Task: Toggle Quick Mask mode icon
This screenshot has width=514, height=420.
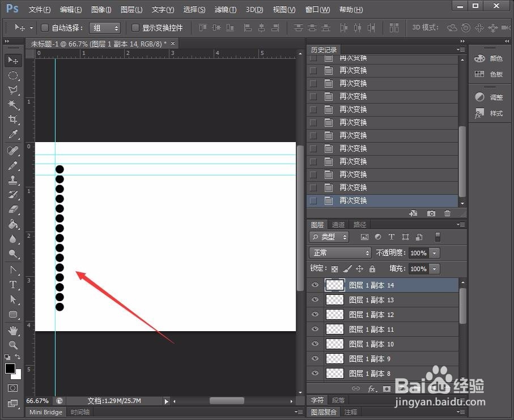Action: coord(13,388)
